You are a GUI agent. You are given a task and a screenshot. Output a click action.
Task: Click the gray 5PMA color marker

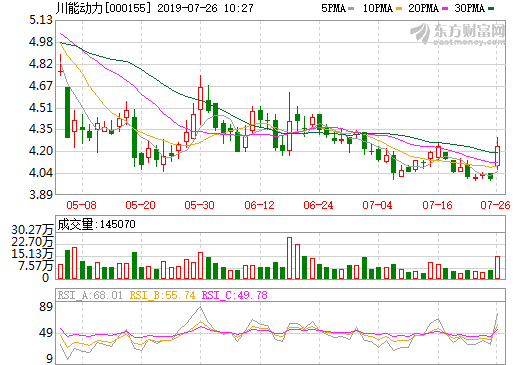pos(351,9)
